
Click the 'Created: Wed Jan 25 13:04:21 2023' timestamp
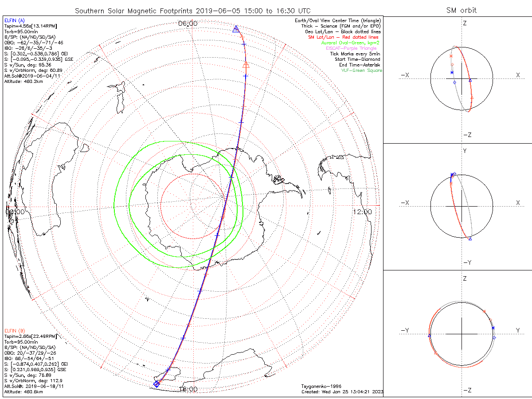[x=342, y=392]
